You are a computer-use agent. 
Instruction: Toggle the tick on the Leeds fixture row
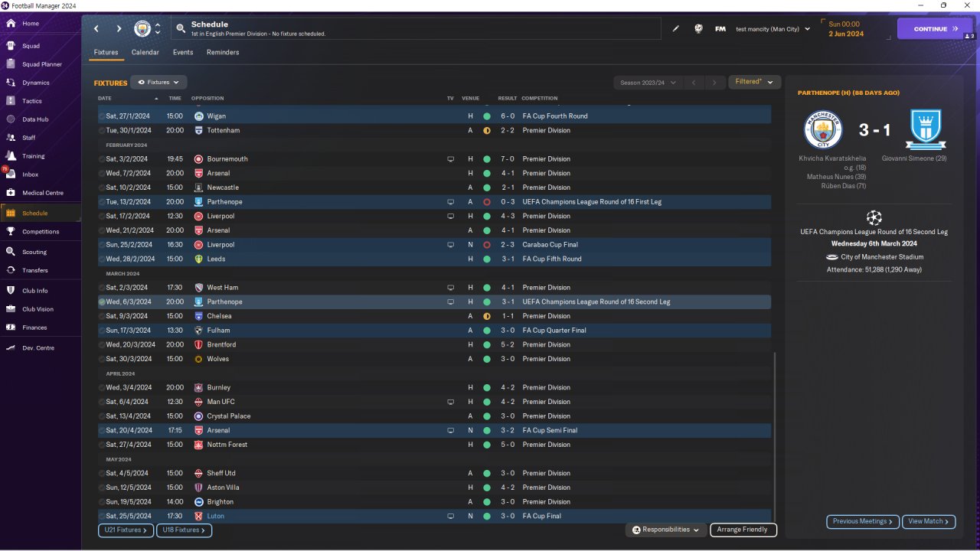(102, 259)
